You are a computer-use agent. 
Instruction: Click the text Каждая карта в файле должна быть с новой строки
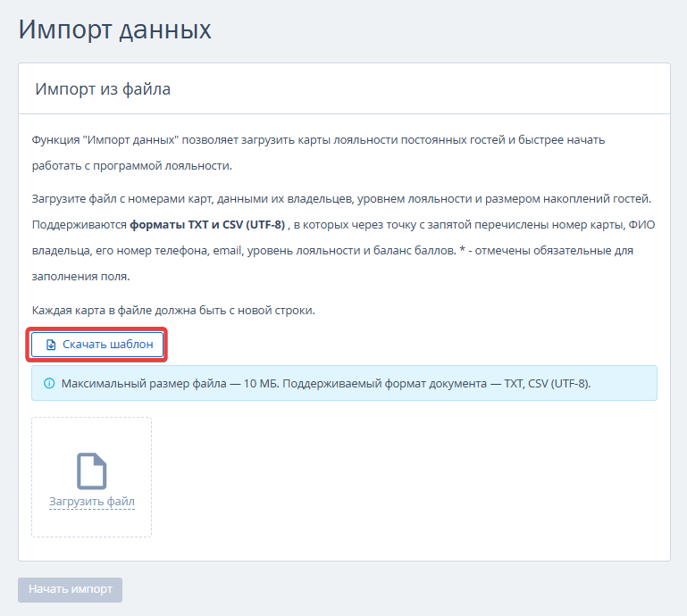tap(173, 311)
